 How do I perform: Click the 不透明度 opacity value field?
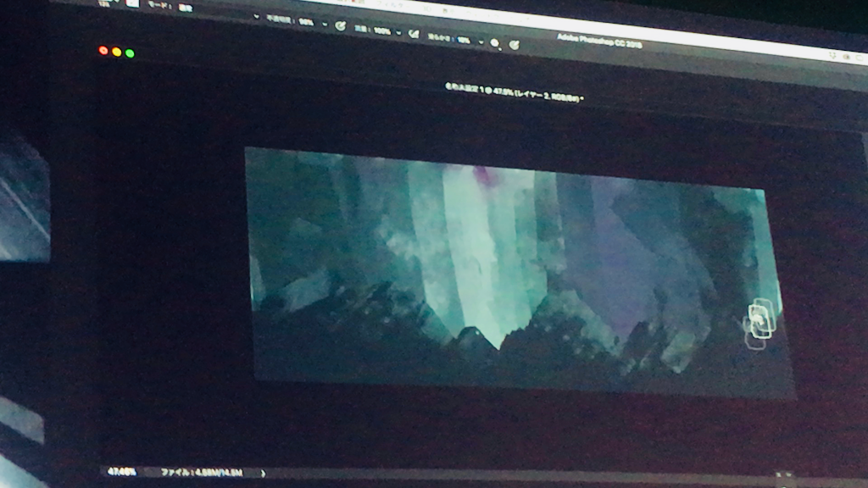click(306, 22)
